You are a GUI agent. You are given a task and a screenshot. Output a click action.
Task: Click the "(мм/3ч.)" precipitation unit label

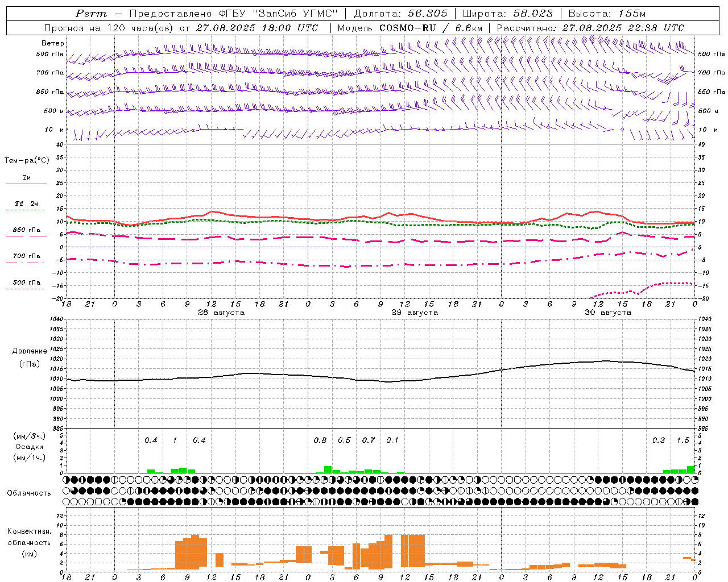(28, 436)
